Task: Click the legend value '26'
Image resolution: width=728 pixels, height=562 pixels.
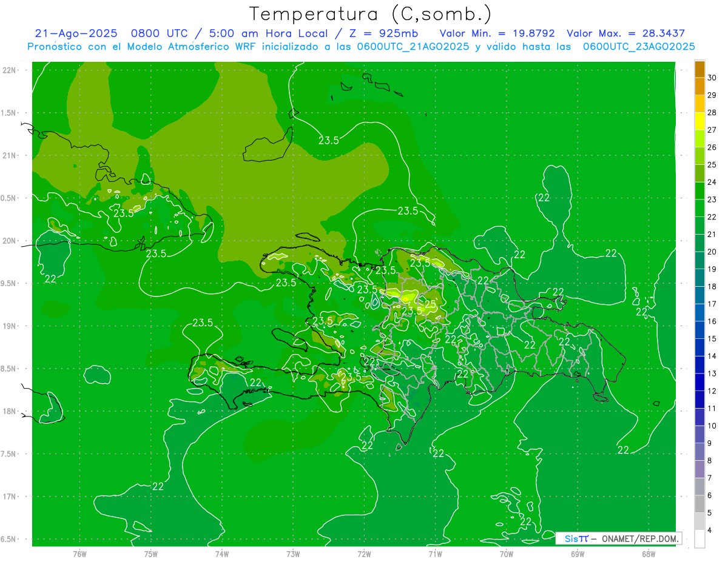Action: (712, 147)
